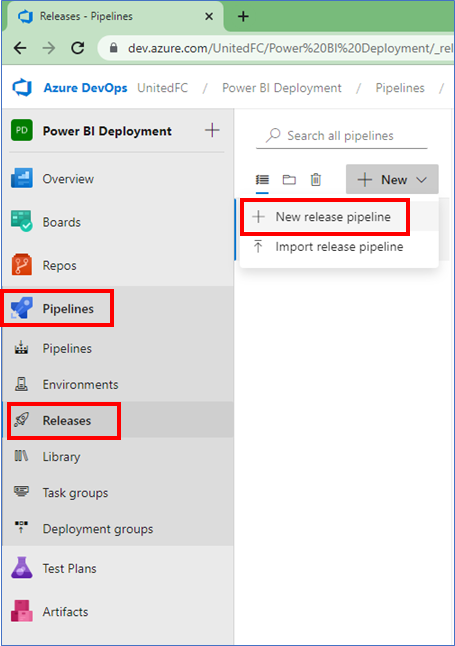
Task: Click the UnitedFC breadcrumb link
Action: coord(162,88)
